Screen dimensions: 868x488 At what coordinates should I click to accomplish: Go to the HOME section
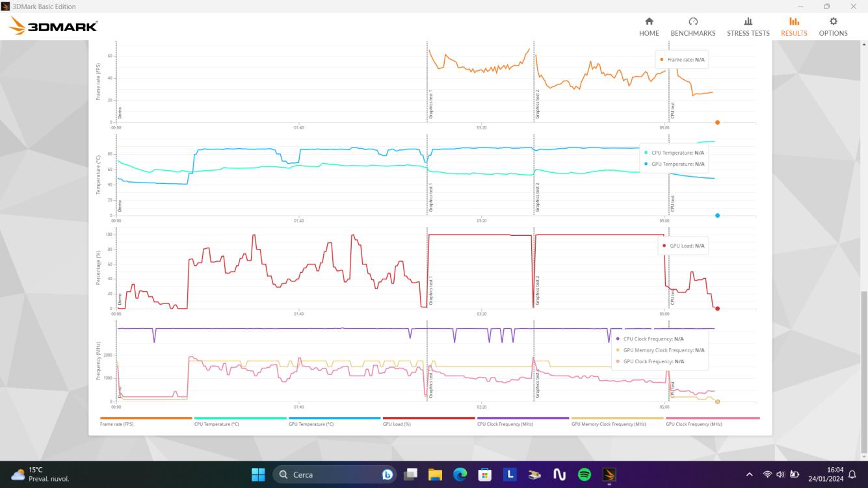point(648,27)
